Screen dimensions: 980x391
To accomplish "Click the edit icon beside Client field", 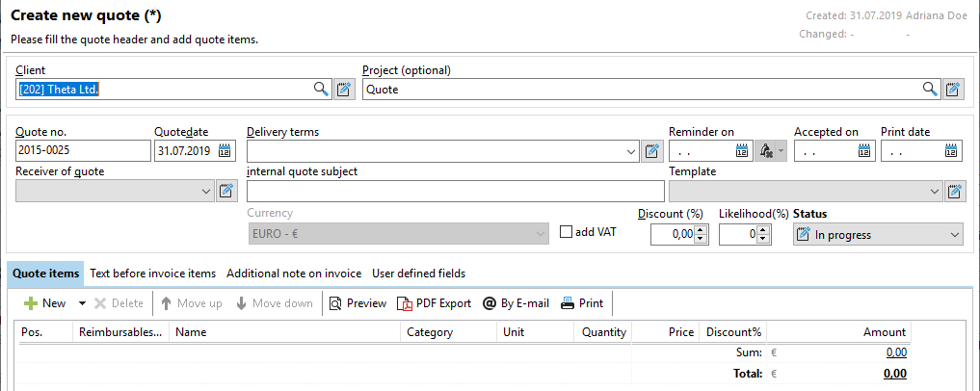I will pos(345,90).
